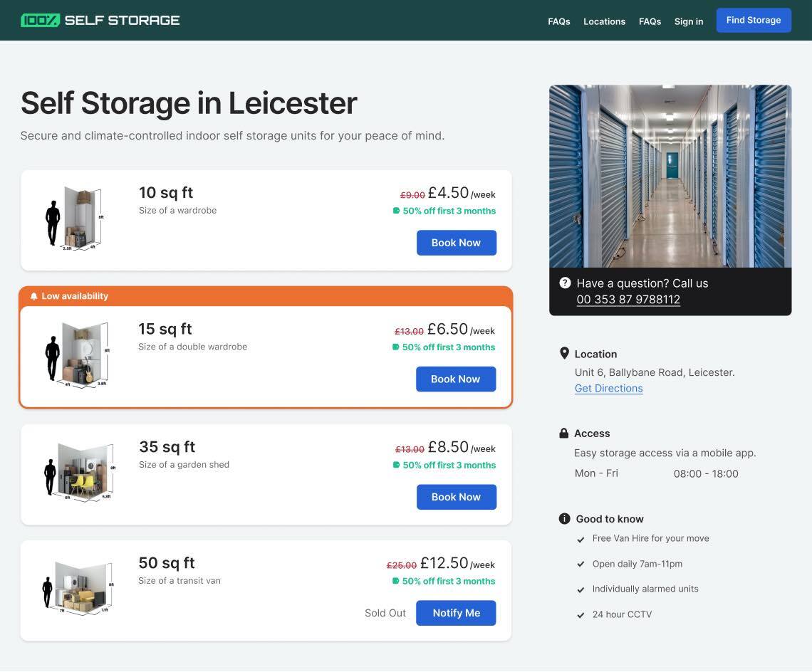Follow the Get Directions link
The width and height of the screenshot is (812, 672).
click(x=608, y=388)
